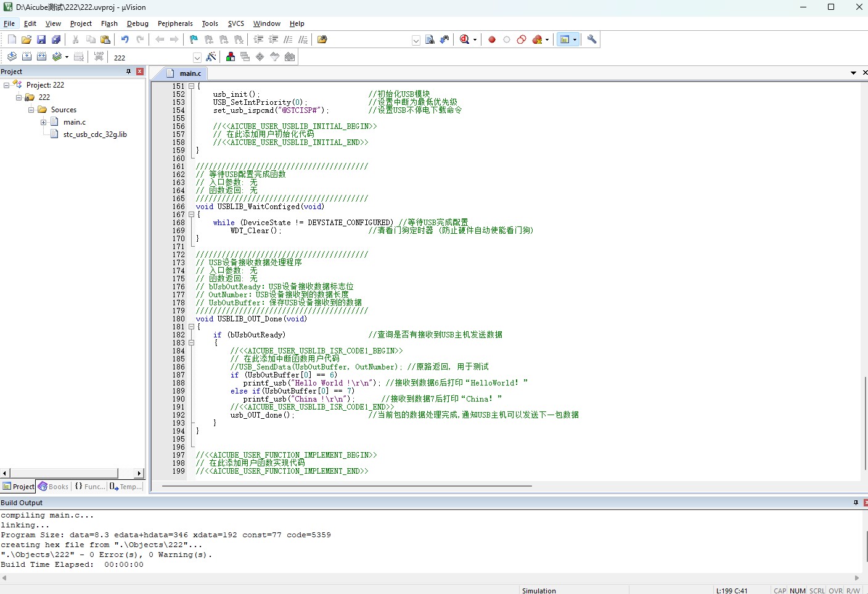Paste from clipboard using the toolbar icon

tap(105, 39)
